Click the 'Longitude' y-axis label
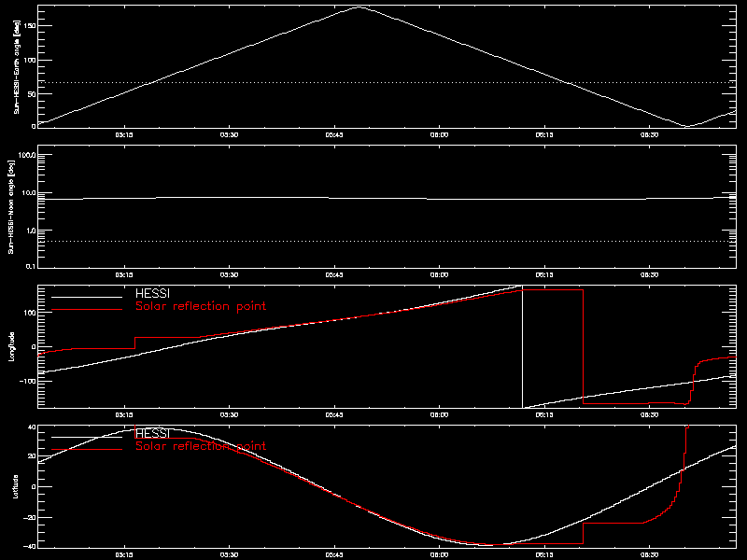Image resolution: width=747 pixels, height=560 pixels. point(11,346)
